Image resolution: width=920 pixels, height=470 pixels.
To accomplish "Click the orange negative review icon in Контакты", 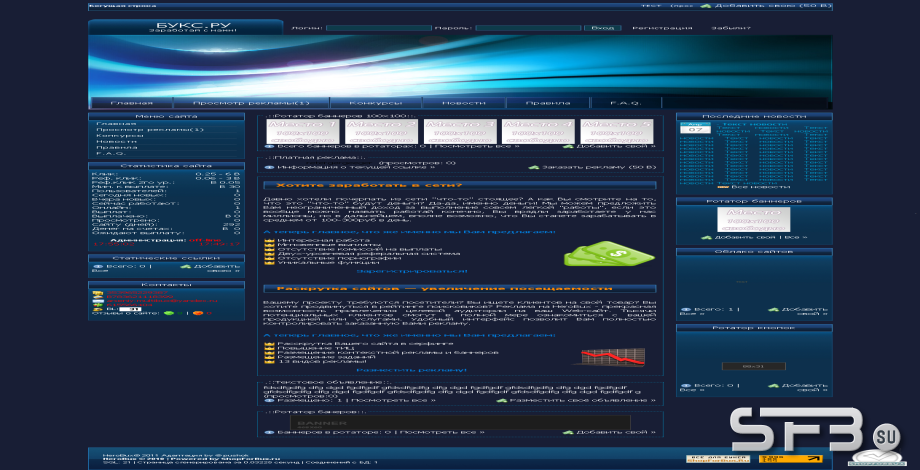I will click(198, 313).
